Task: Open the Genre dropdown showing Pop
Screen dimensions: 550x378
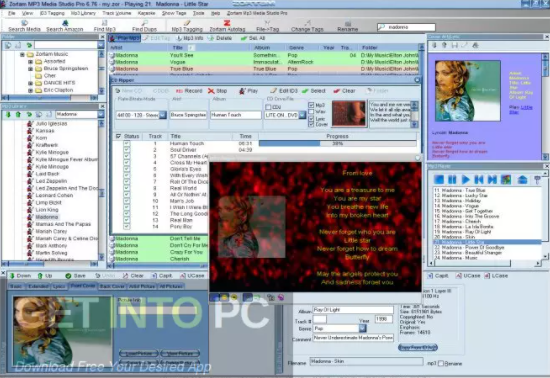Action: click(x=362, y=329)
